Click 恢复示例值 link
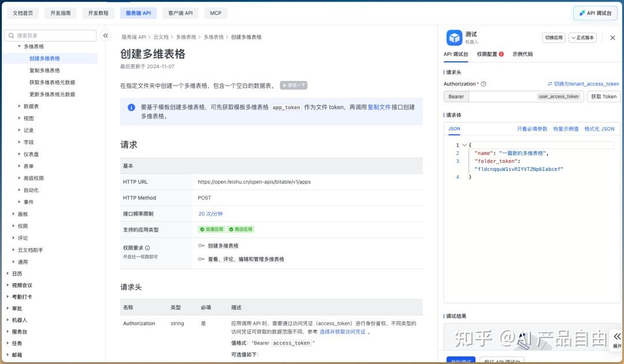 (566, 129)
